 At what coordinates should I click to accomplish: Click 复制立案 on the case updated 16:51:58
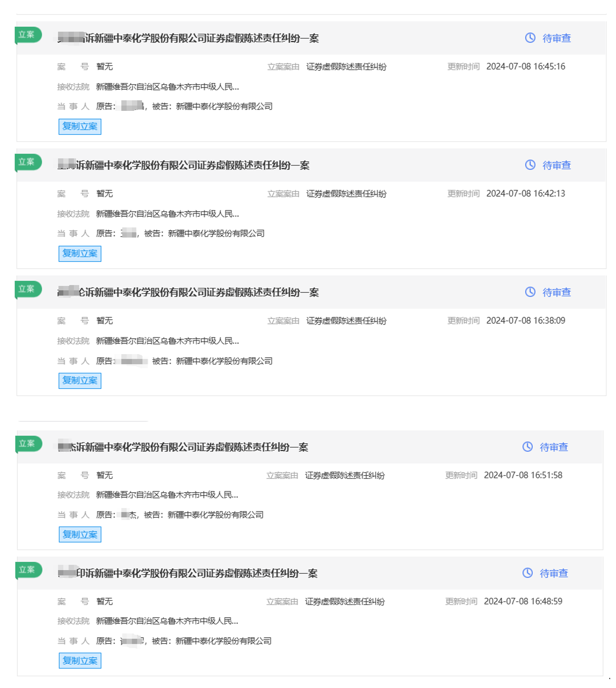point(80,534)
